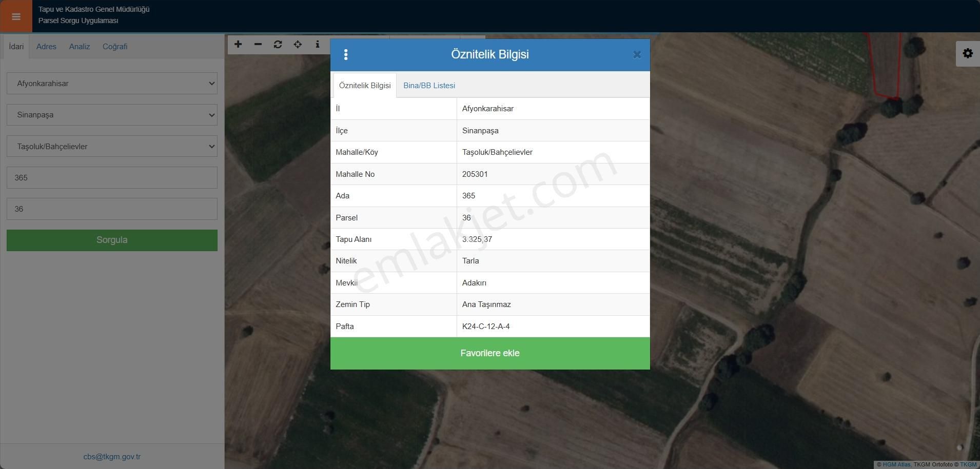This screenshot has height=469, width=980.
Task: Expand the Afyonkarahisar province dropdown
Action: pos(112,84)
